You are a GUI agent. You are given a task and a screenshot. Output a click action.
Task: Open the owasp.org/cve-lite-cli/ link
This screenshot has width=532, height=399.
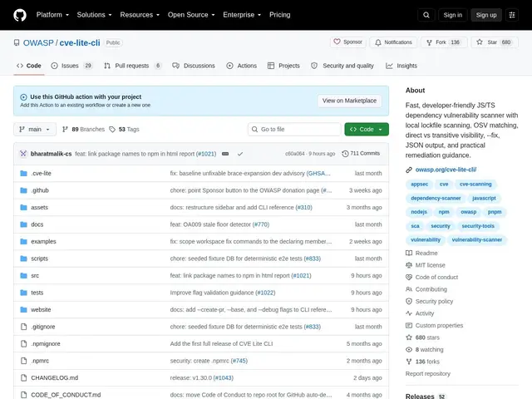tap(446, 170)
